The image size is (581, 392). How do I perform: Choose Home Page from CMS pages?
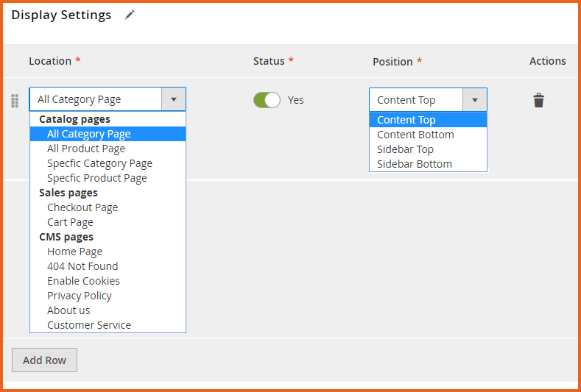[74, 252]
